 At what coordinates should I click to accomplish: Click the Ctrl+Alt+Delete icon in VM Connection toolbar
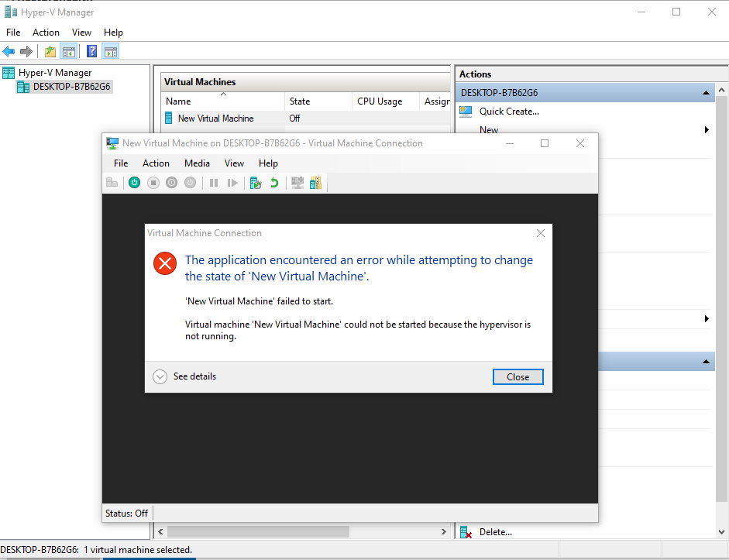(x=112, y=183)
